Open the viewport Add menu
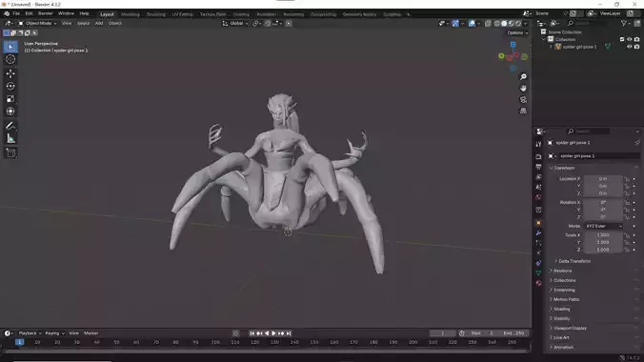The height and width of the screenshot is (362, 644). [x=99, y=24]
